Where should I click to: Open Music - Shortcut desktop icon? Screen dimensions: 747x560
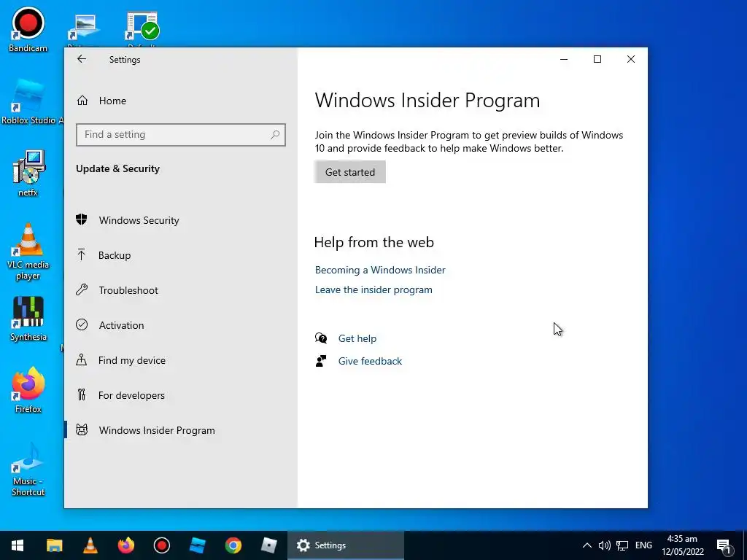[28, 470]
